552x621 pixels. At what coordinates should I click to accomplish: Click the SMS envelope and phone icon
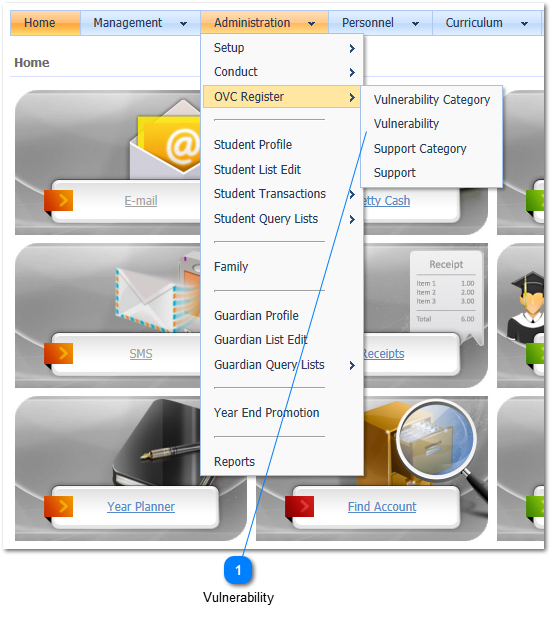click(x=159, y=292)
